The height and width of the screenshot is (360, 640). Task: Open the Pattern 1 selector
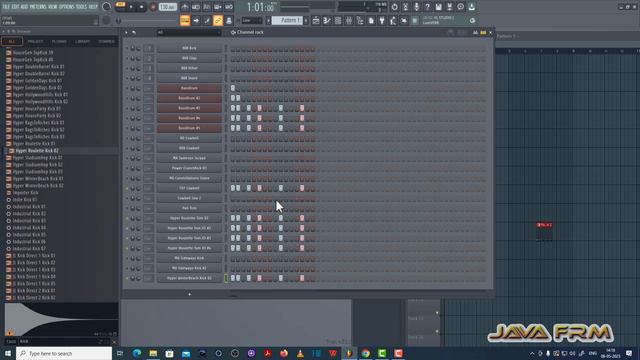pyautogui.click(x=287, y=20)
